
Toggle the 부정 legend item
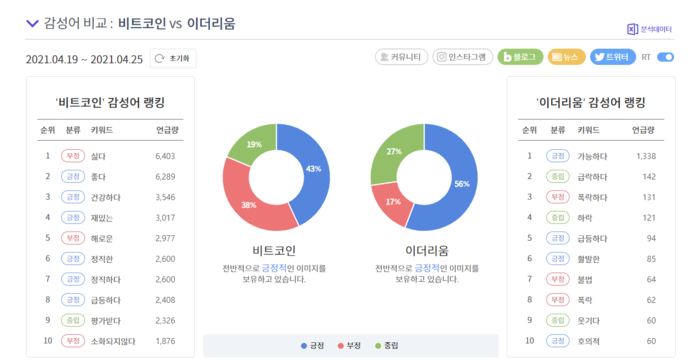(x=349, y=346)
